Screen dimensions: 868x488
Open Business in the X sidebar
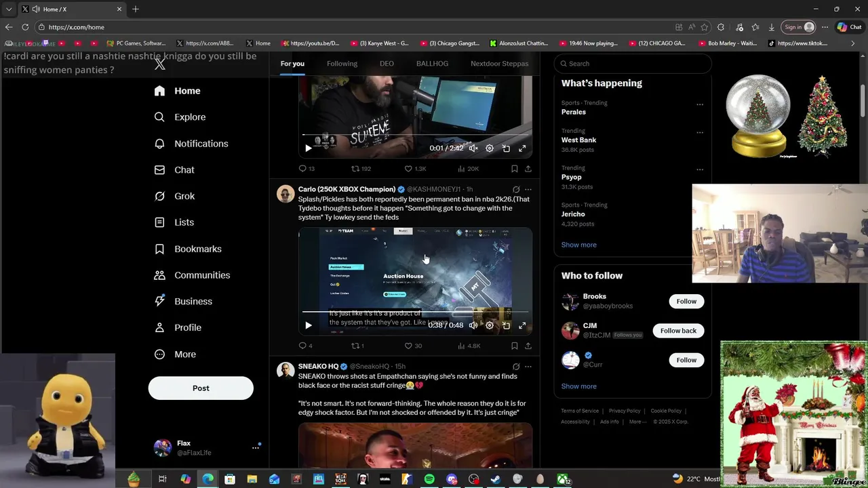tap(183, 302)
